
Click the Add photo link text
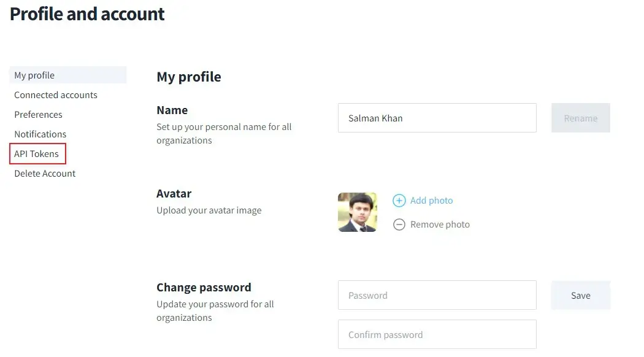click(431, 201)
